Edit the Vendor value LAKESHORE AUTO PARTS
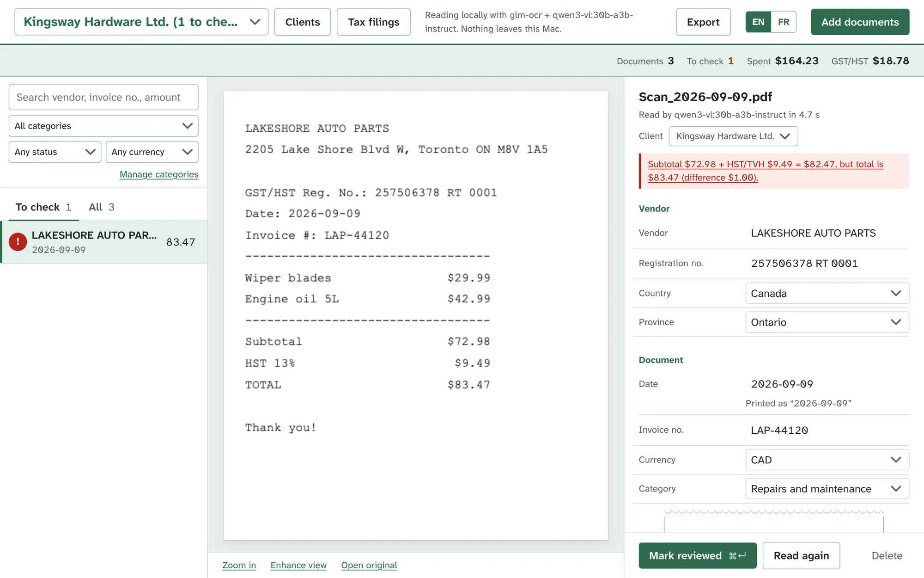The width and height of the screenshot is (924, 578). pyautogui.click(x=827, y=233)
